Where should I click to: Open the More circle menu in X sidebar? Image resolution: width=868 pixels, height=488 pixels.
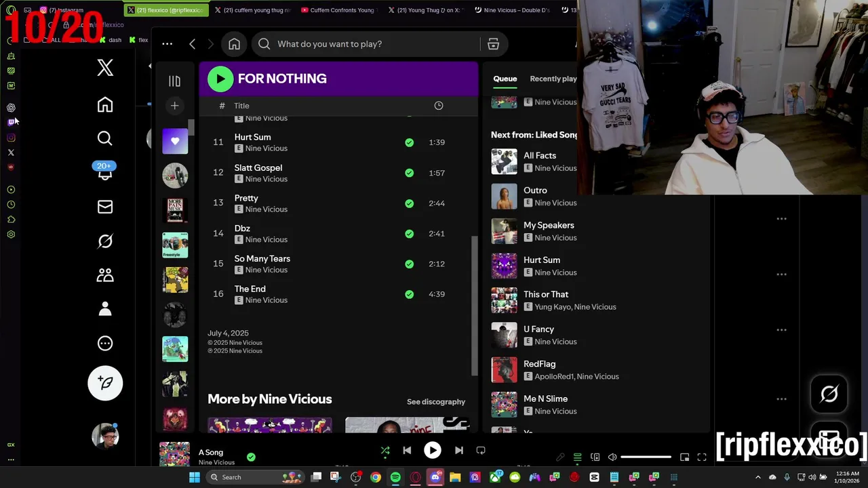click(x=105, y=344)
